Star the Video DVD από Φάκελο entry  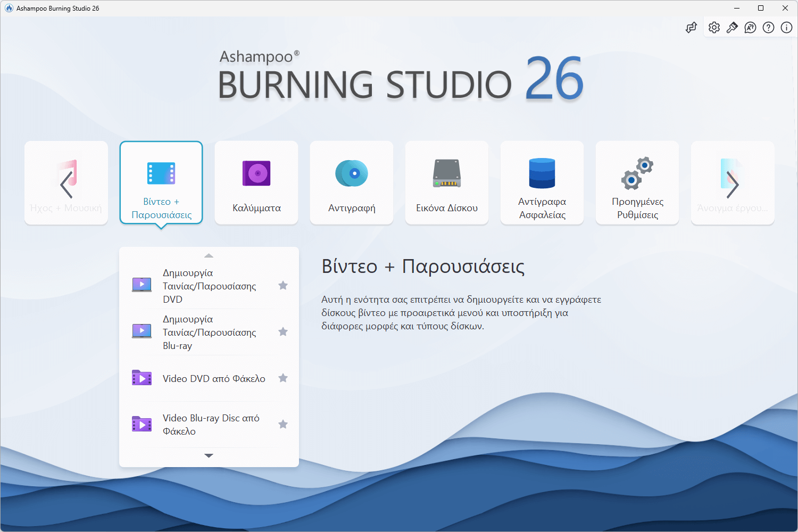tap(283, 378)
